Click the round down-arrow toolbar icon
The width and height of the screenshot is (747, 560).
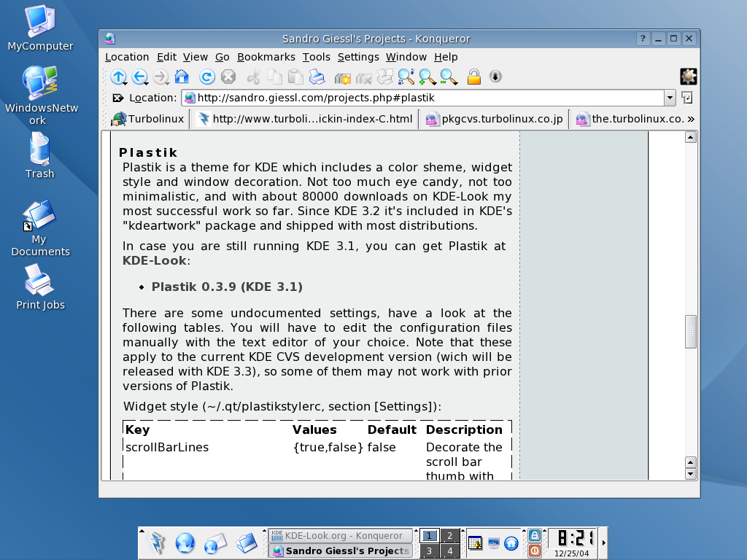[x=495, y=76]
